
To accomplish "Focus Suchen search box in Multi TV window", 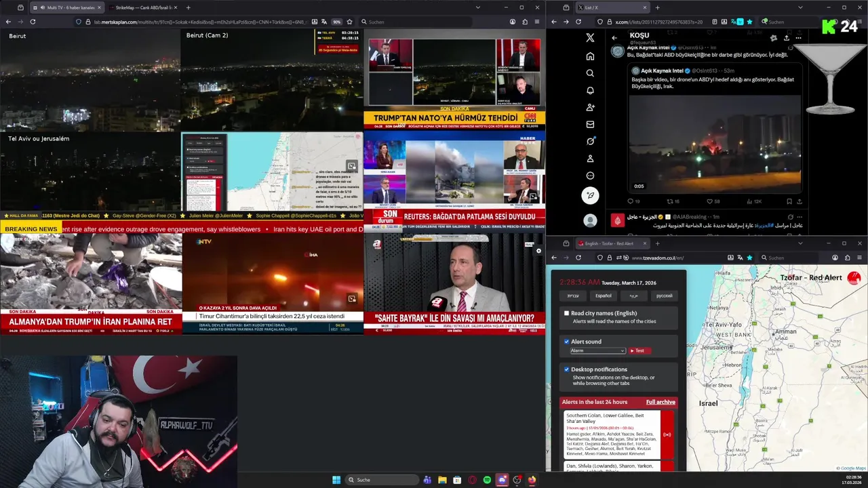I will tap(417, 22).
